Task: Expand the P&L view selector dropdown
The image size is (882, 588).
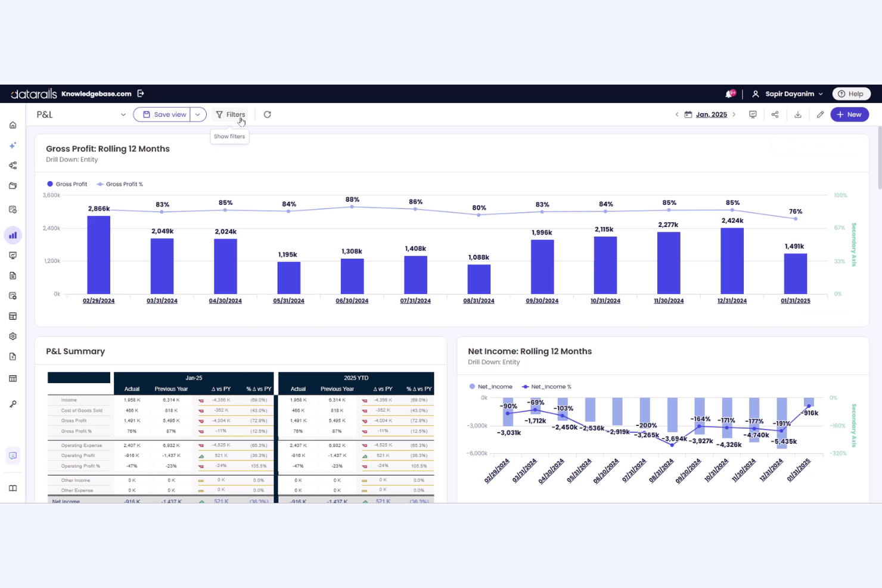Action: (x=123, y=114)
